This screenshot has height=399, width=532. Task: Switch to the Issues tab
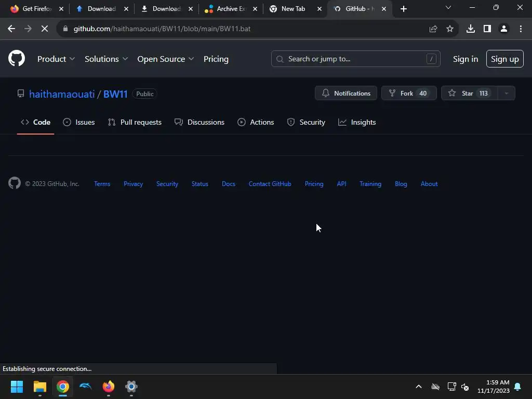[79, 122]
